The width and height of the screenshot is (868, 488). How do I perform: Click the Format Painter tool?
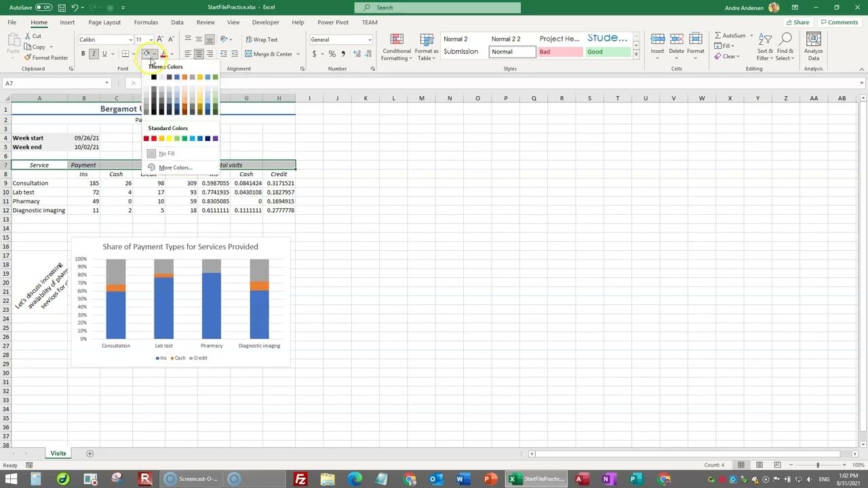pos(46,58)
